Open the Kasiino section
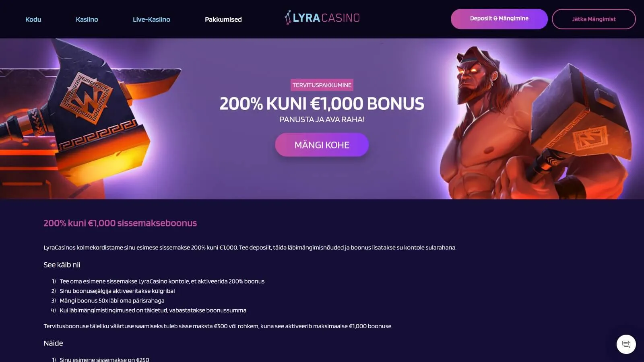 [x=87, y=19]
